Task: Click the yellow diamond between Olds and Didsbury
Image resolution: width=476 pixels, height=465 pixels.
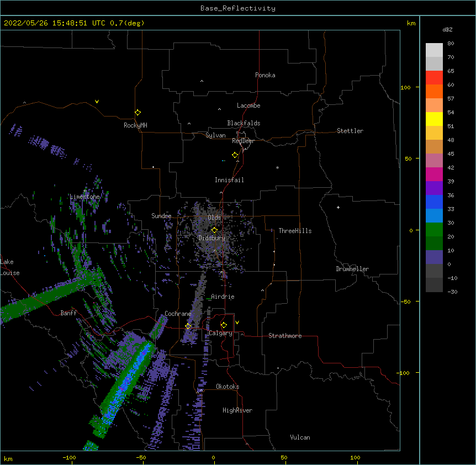Action: [x=214, y=230]
